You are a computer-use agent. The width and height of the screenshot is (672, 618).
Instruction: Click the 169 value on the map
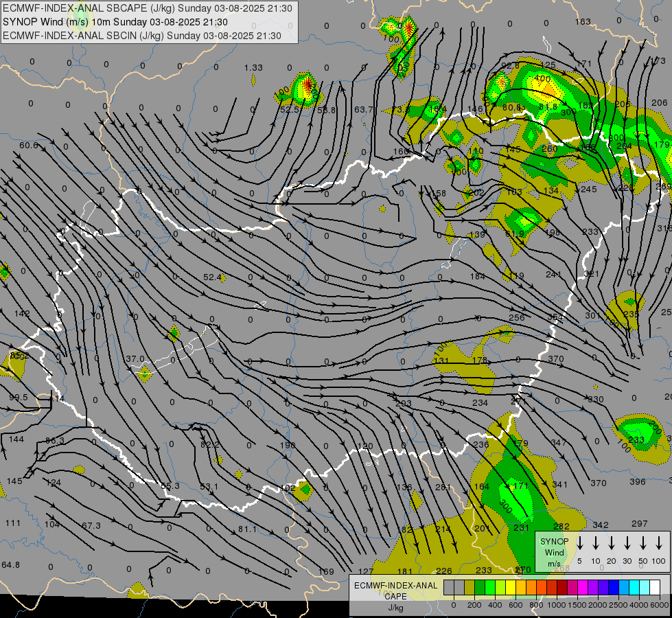(x=326, y=572)
